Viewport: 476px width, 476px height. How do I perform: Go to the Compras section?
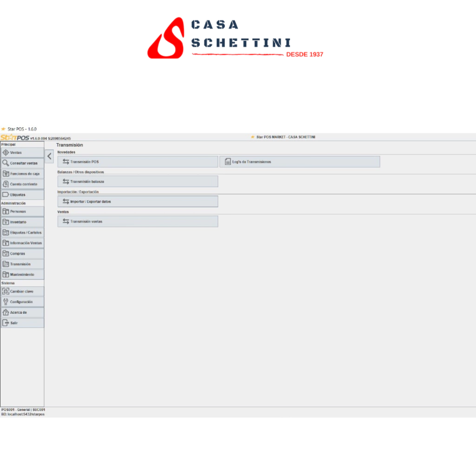pos(22,254)
